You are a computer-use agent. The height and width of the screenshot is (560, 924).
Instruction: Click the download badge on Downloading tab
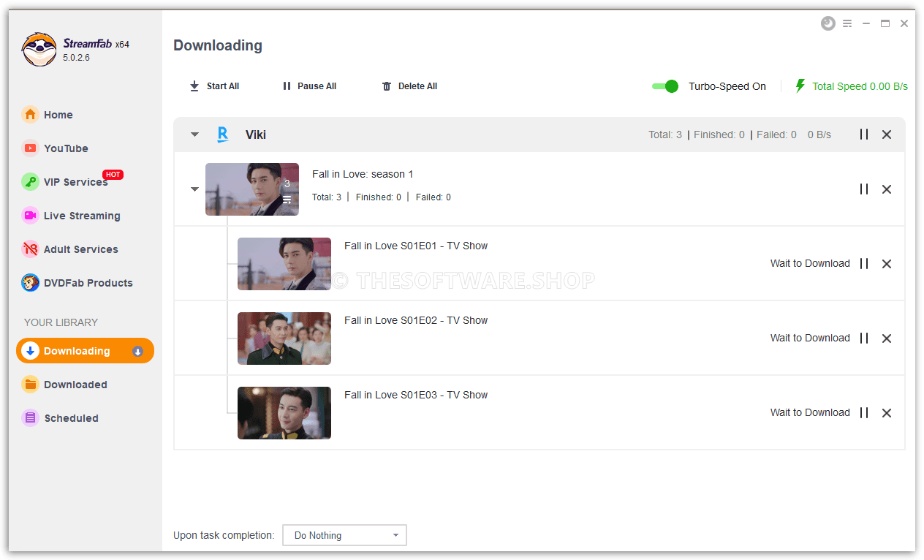(x=137, y=352)
